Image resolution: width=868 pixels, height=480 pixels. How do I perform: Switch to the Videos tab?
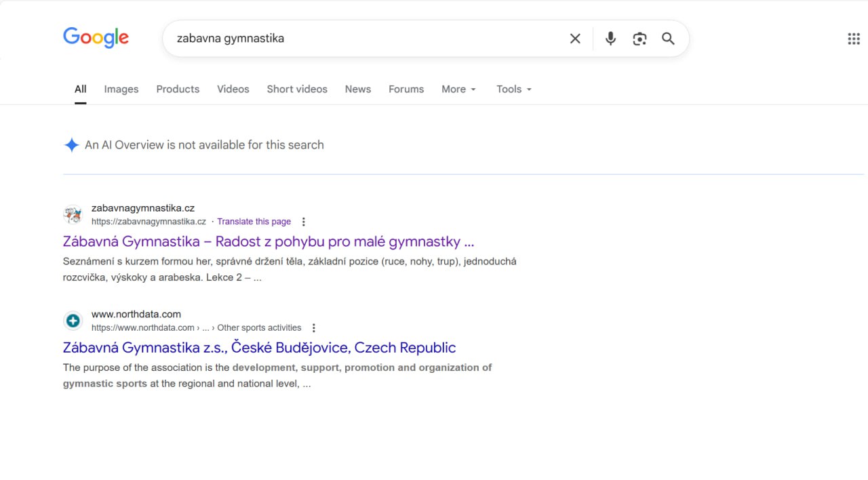click(x=233, y=89)
